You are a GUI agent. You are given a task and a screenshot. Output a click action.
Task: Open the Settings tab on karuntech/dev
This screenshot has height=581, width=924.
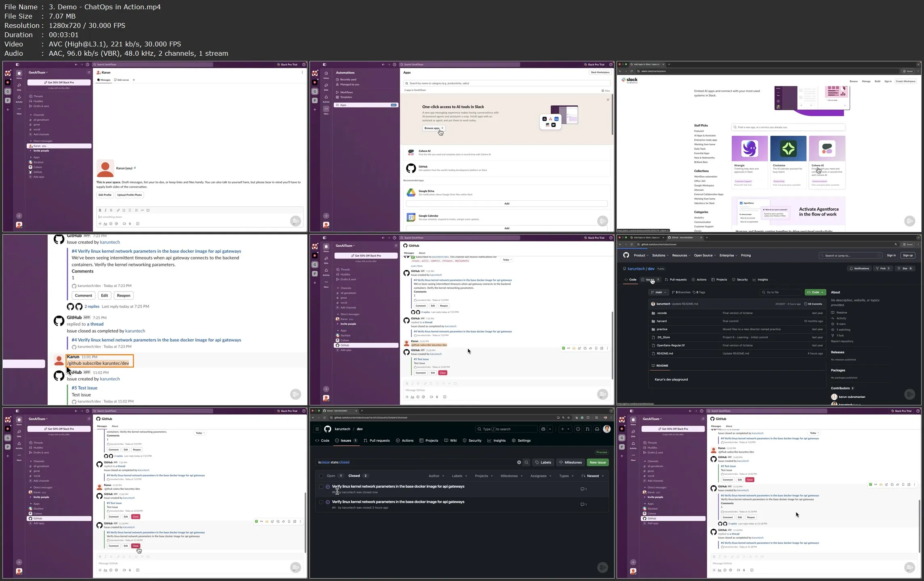click(x=521, y=441)
